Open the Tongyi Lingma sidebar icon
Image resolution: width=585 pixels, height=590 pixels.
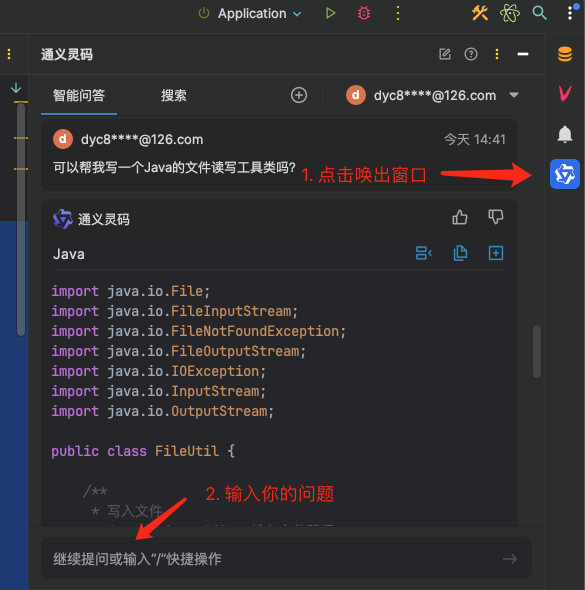pyautogui.click(x=565, y=174)
